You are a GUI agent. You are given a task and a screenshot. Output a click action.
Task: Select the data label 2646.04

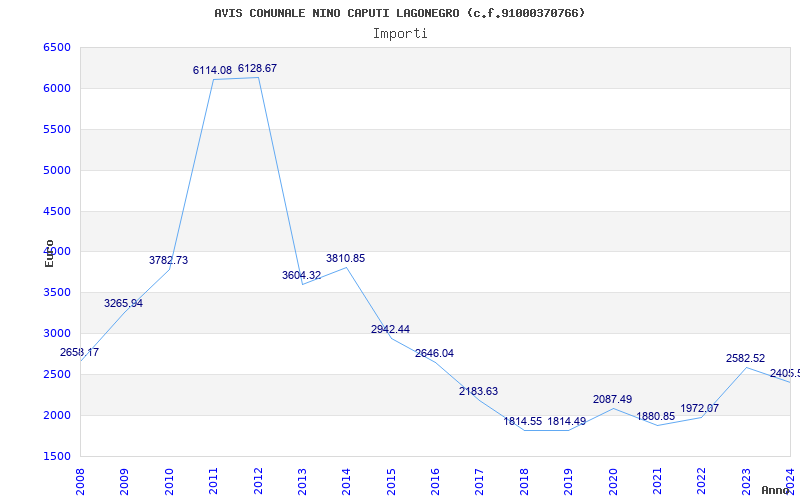434,354
